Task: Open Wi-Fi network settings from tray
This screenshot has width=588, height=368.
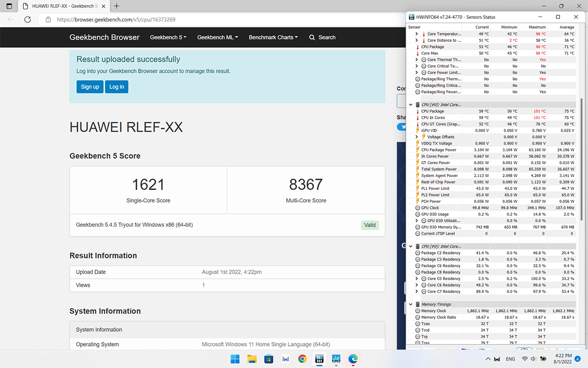Action: click(525, 359)
